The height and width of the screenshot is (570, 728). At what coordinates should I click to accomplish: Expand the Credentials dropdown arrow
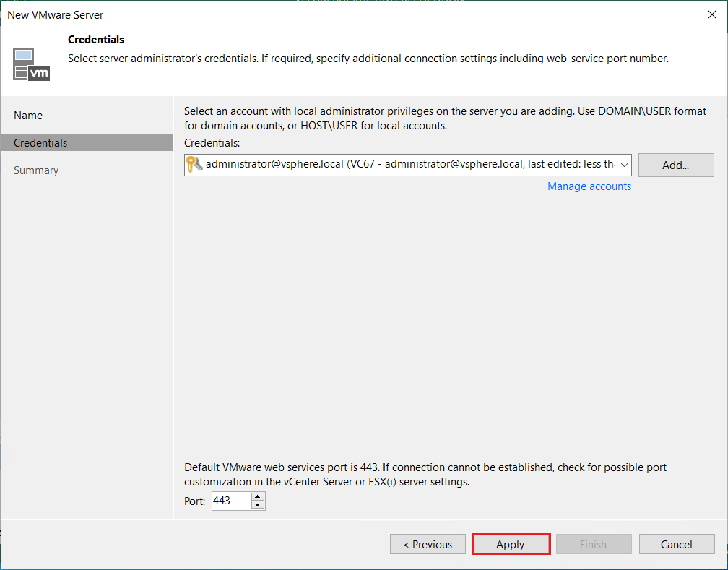[624, 165]
